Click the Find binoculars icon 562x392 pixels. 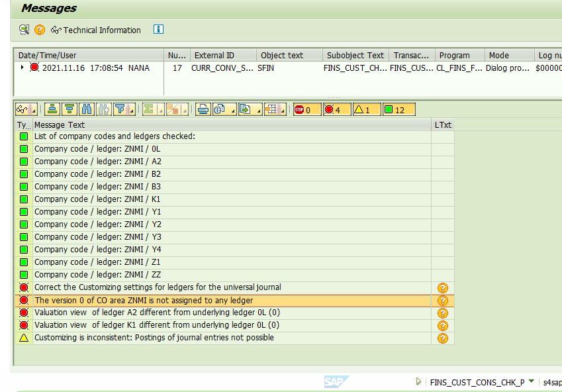click(86, 109)
